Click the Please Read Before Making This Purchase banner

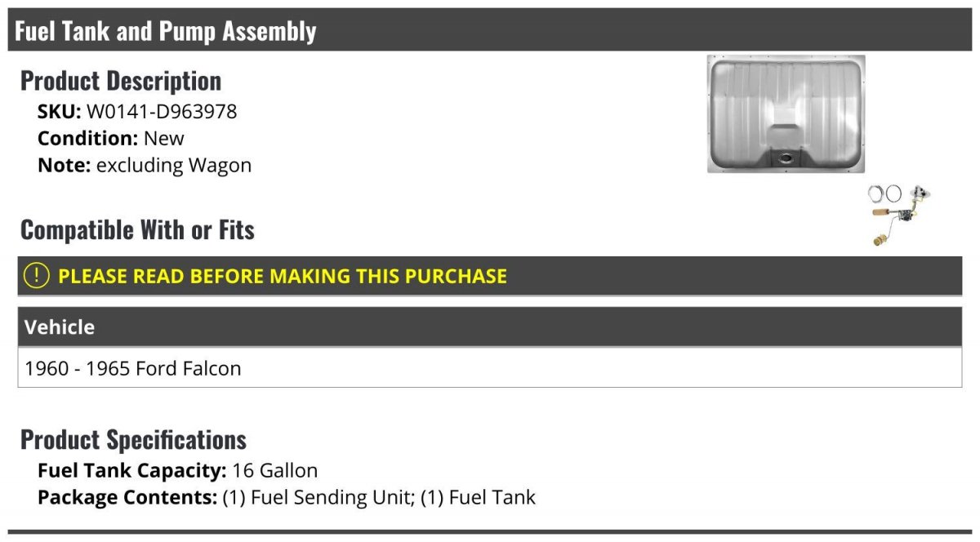pyautogui.click(x=490, y=276)
